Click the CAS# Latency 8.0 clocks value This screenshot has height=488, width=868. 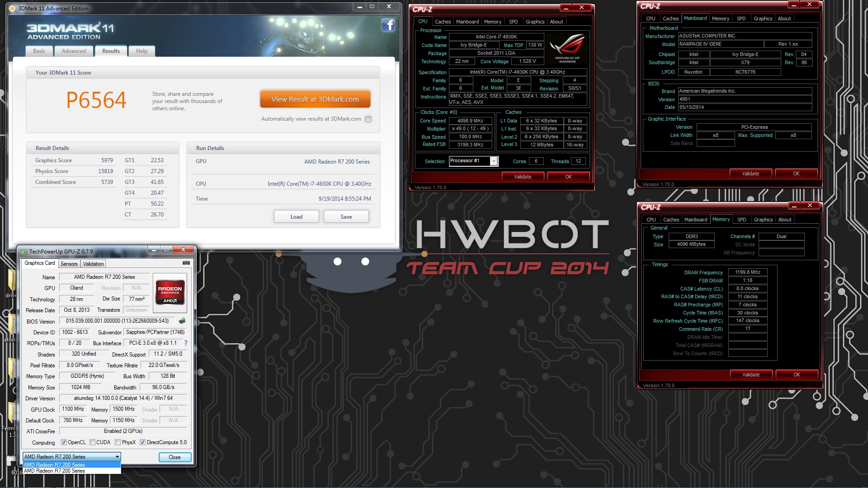tap(748, 288)
